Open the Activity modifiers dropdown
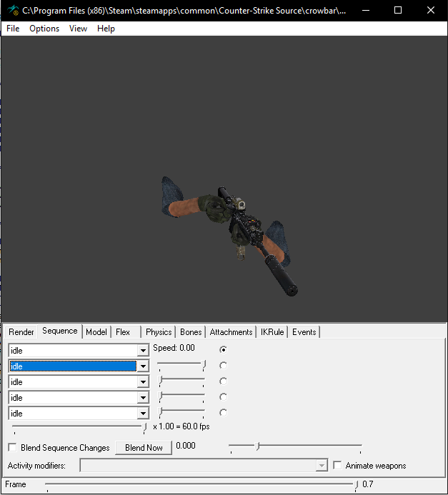Viewport: 448px width, 495px height. (322, 465)
